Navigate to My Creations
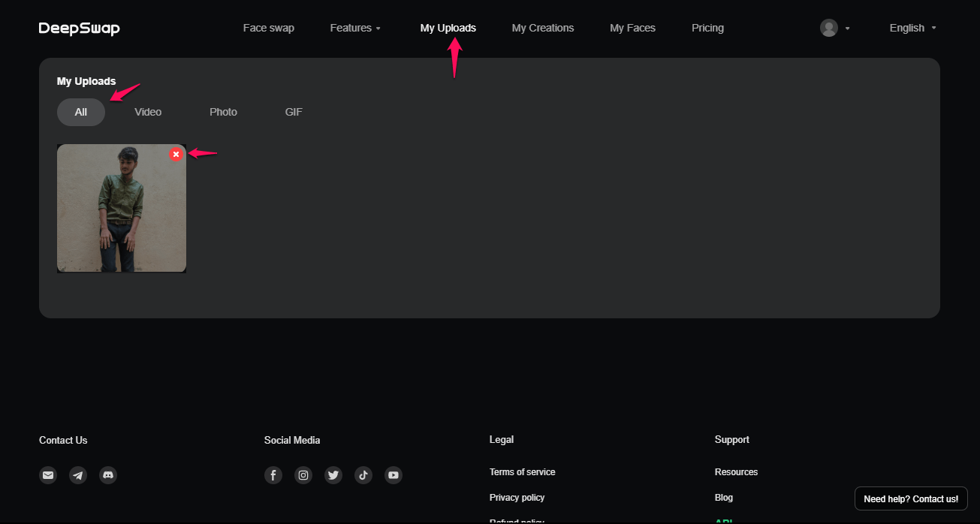Image resolution: width=980 pixels, height=524 pixels. (542, 28)
